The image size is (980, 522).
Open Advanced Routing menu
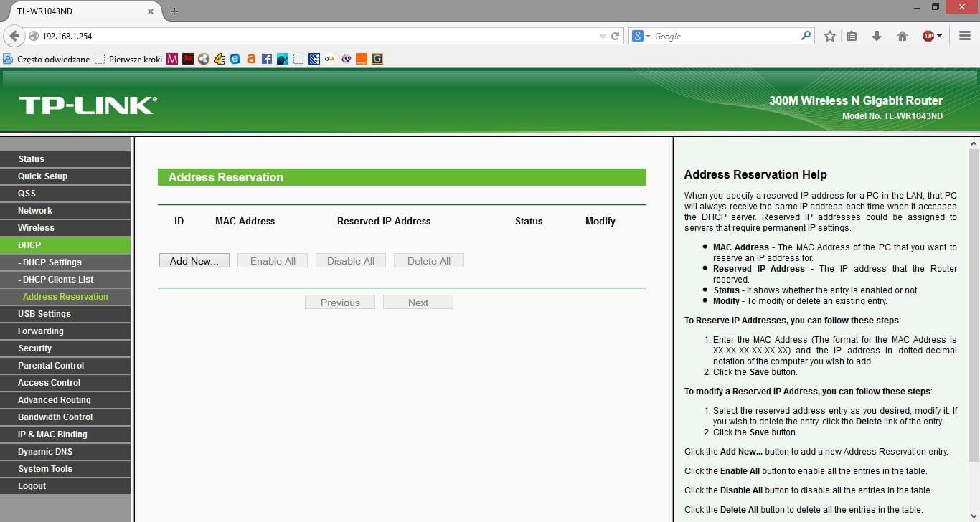tap(65, 400)
